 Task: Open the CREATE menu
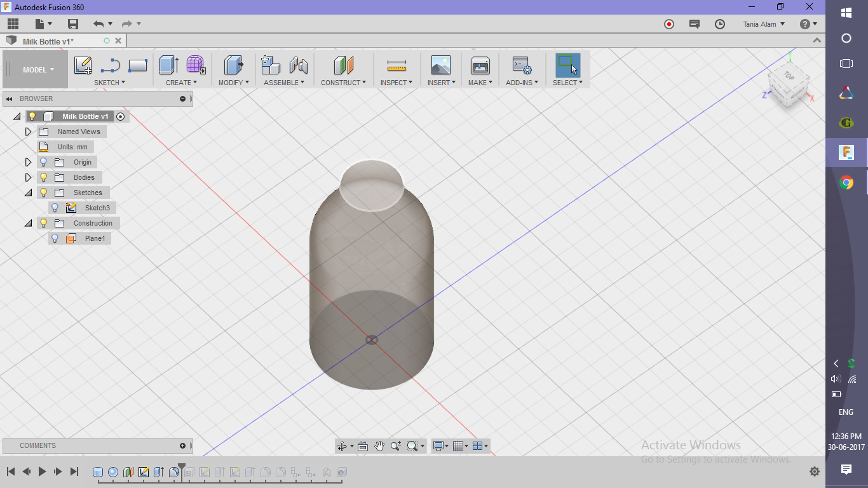point(181,83)
